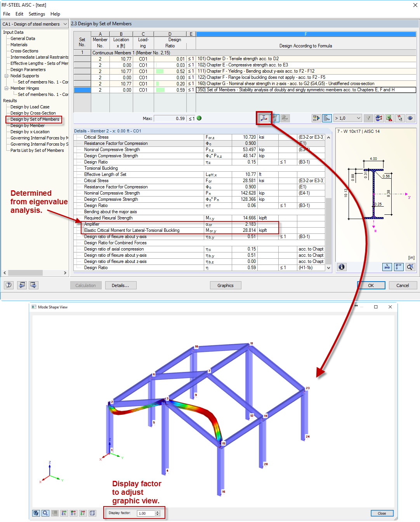Click the isometric view cube icon
420x522 pixels.
click(92, 513)
